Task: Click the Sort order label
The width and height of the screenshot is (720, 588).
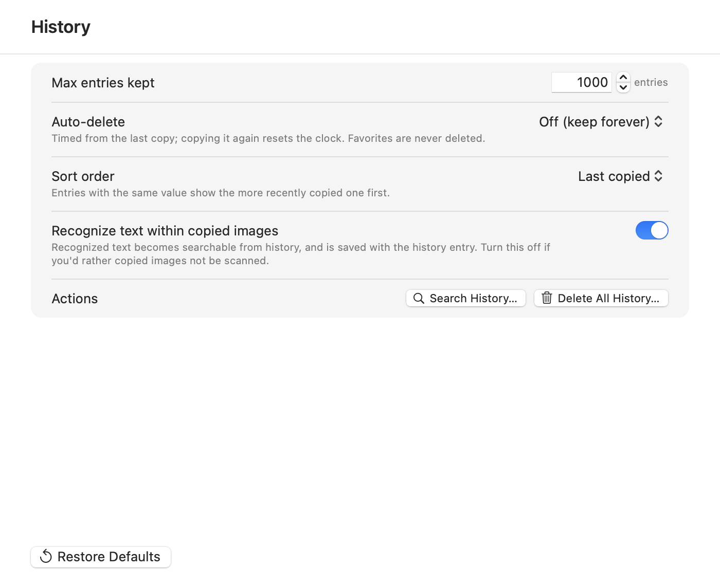Action: click(83, 176)
